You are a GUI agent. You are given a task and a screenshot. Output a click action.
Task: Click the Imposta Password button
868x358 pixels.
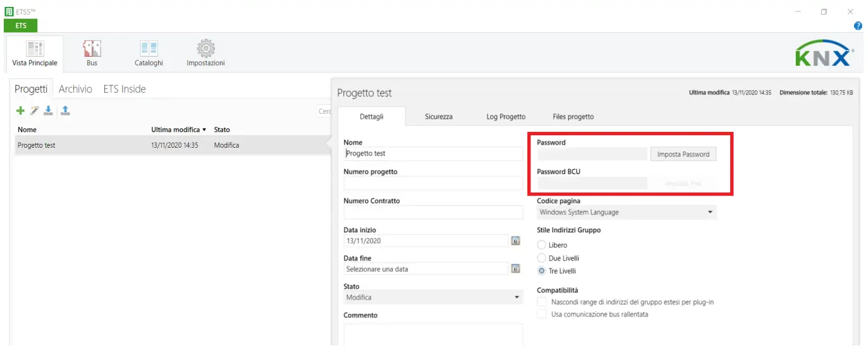coord(683,154)
